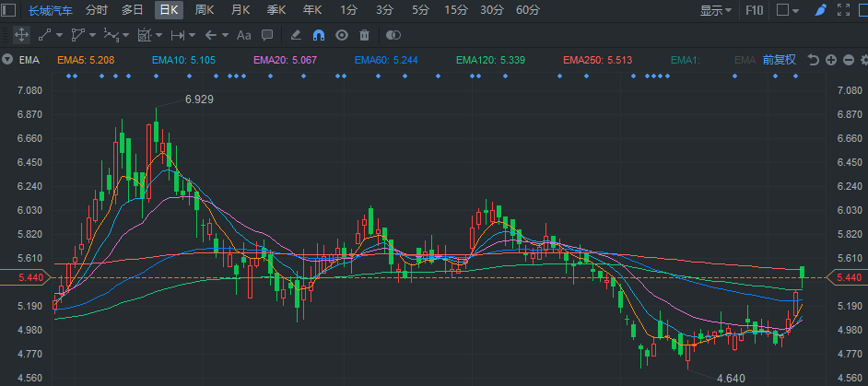This screenshot has height=386, width=868.
Task: Click the 长城汽车 stock name
Action: pos(51,10)
